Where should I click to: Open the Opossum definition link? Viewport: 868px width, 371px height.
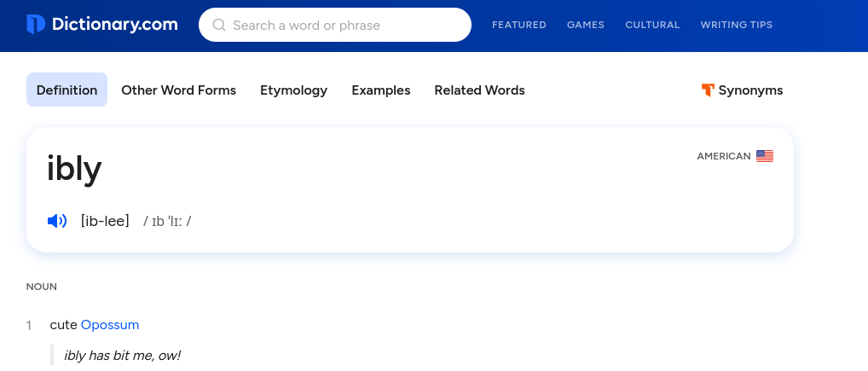(x=110, y=325)
